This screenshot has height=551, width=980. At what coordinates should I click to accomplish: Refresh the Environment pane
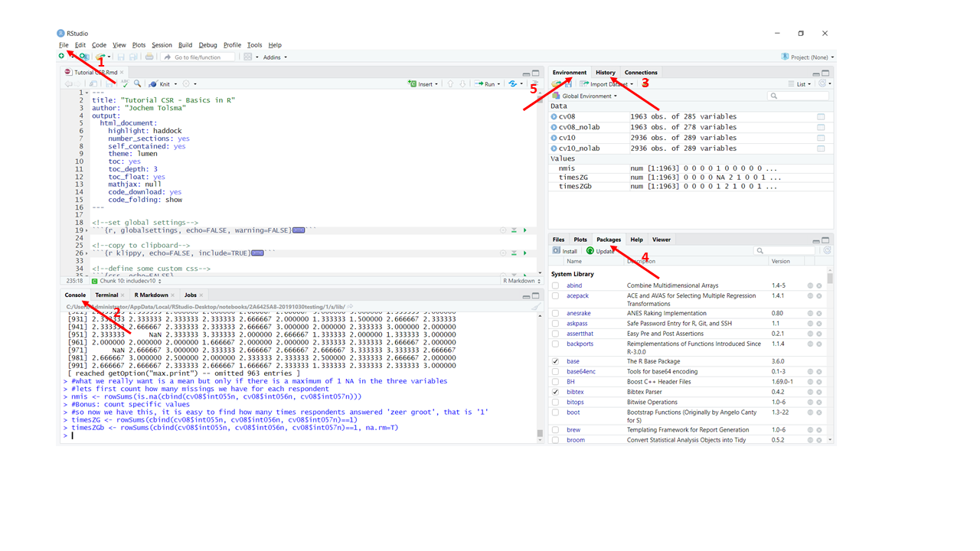823,83
